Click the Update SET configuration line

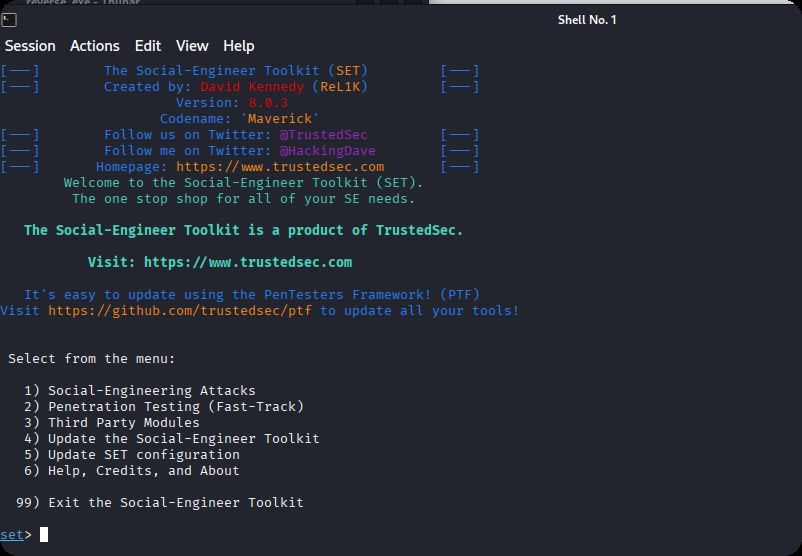point(143,455)
